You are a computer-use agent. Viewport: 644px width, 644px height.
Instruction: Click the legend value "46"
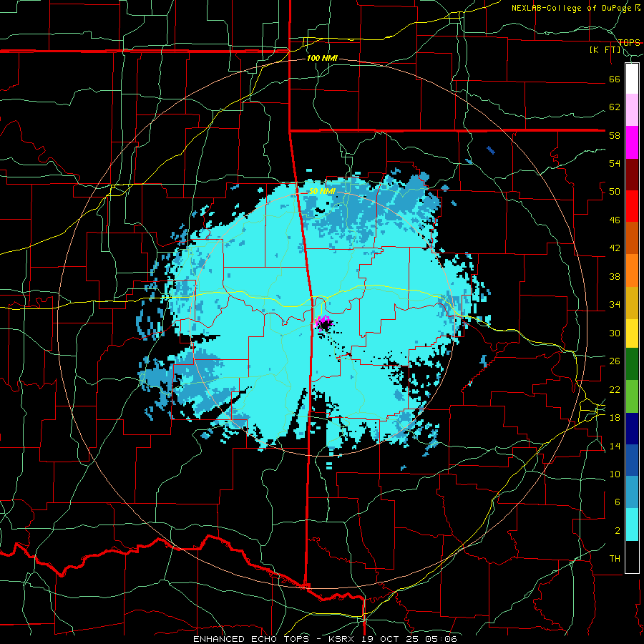point(615,220)
